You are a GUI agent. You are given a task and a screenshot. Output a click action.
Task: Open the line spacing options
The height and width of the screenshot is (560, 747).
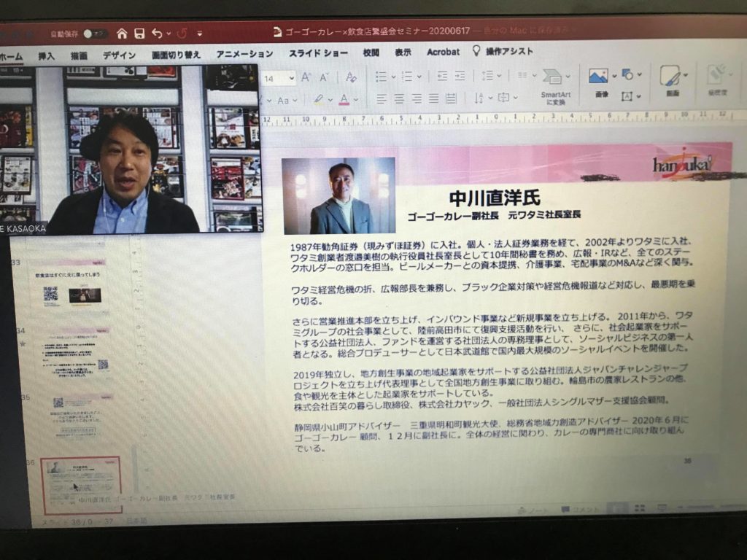tap(491, 75)
